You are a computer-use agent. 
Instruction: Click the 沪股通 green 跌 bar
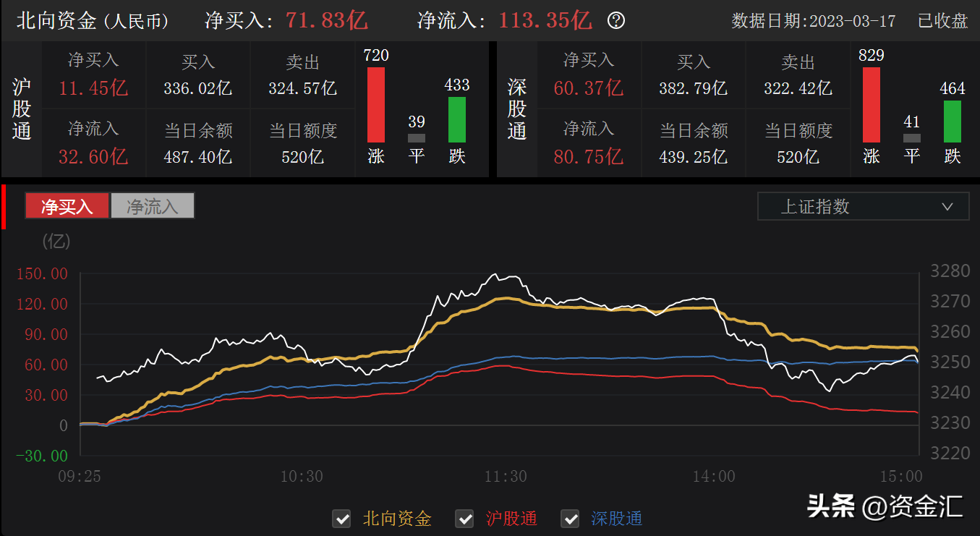pos(457,119)
